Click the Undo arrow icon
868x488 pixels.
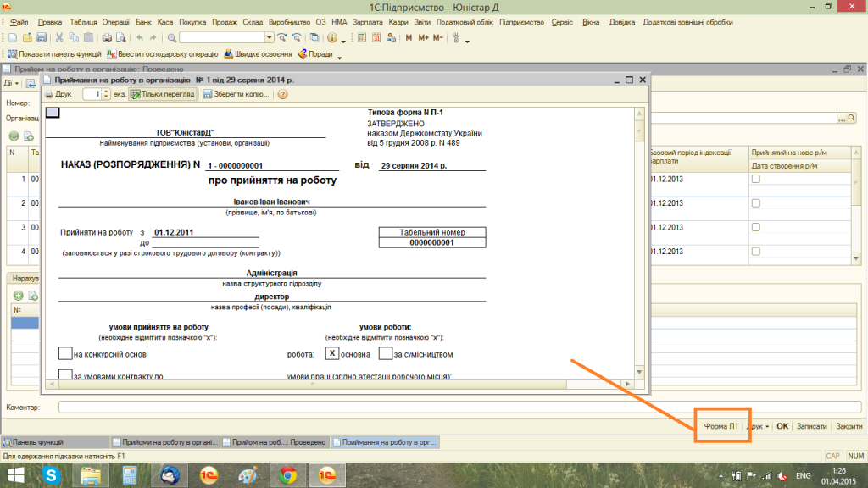(x=140, y=37)
